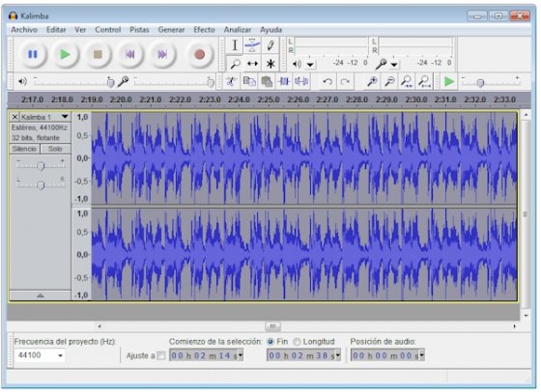Collapse the track with bottom arrow

(x=41, y=295)
